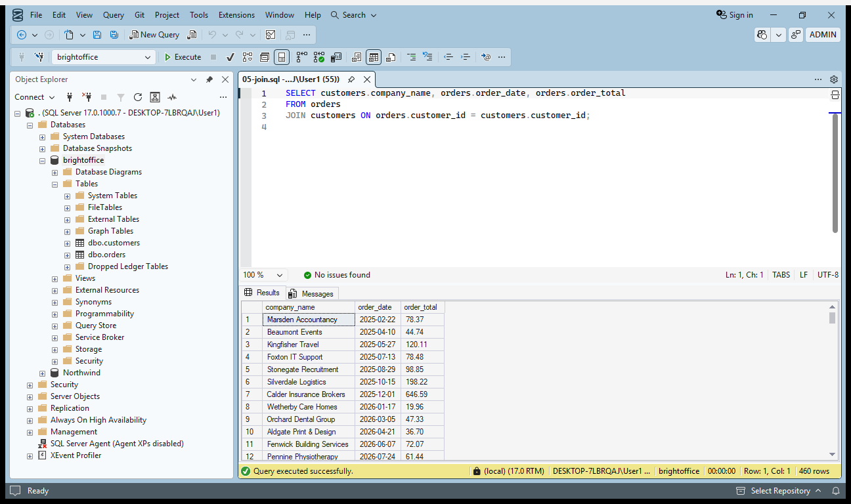Toggle Results to Grid output

point(373,57)
